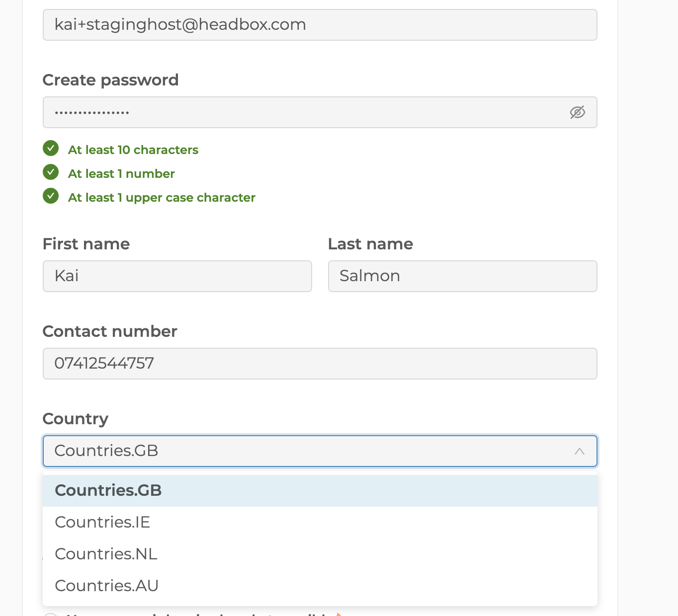The width and height of the screenshot is (678, 616).
Task: Focus the email field with kai+staginghost@headbox.com
Action: click(320, 25)
